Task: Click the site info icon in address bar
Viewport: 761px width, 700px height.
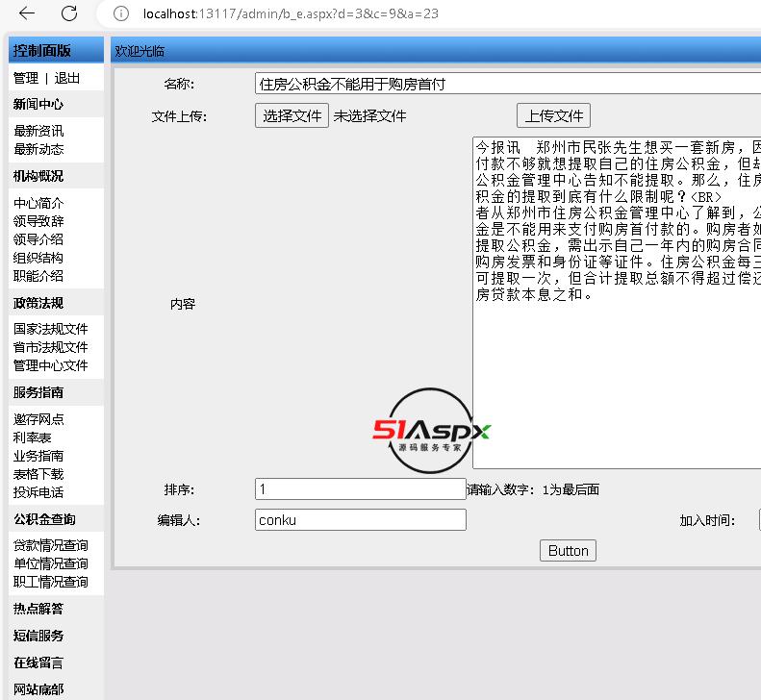Action: 120,13
